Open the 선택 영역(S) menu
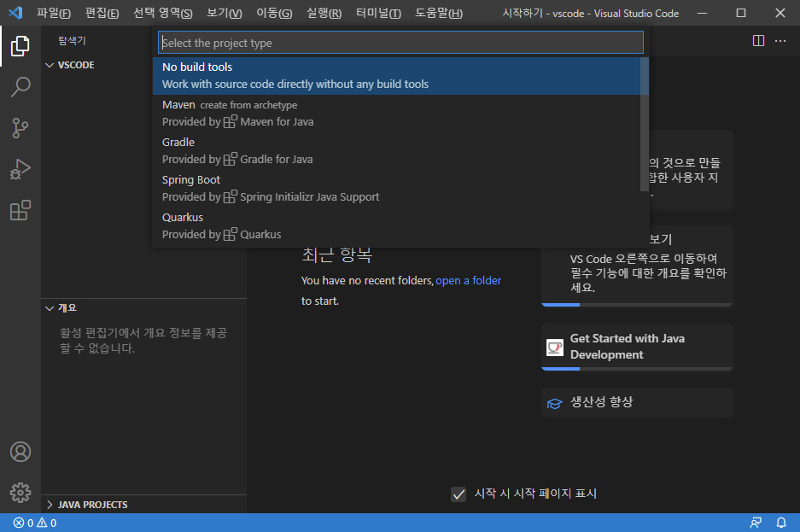Viewport: 800px width, 532px height. point(163,13)
